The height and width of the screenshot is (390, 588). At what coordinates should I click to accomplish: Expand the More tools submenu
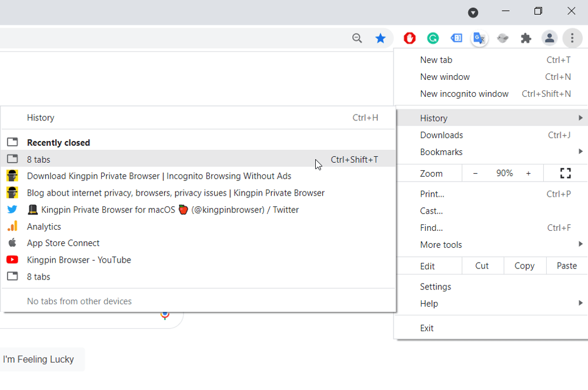(x=441, y=244)
